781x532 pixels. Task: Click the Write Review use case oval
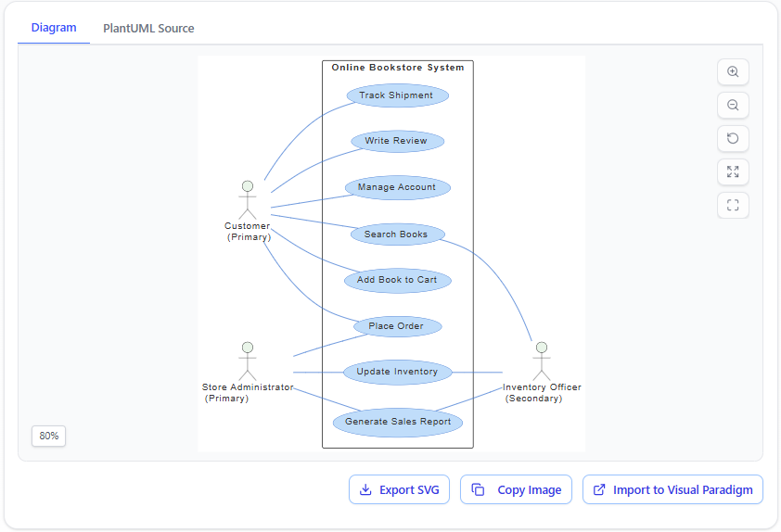(397, 141)
